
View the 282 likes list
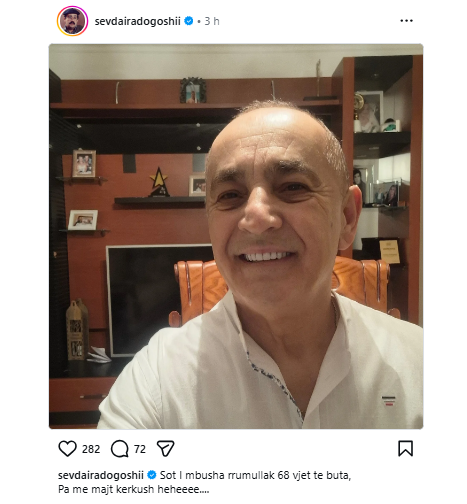(x=91, y=449)
